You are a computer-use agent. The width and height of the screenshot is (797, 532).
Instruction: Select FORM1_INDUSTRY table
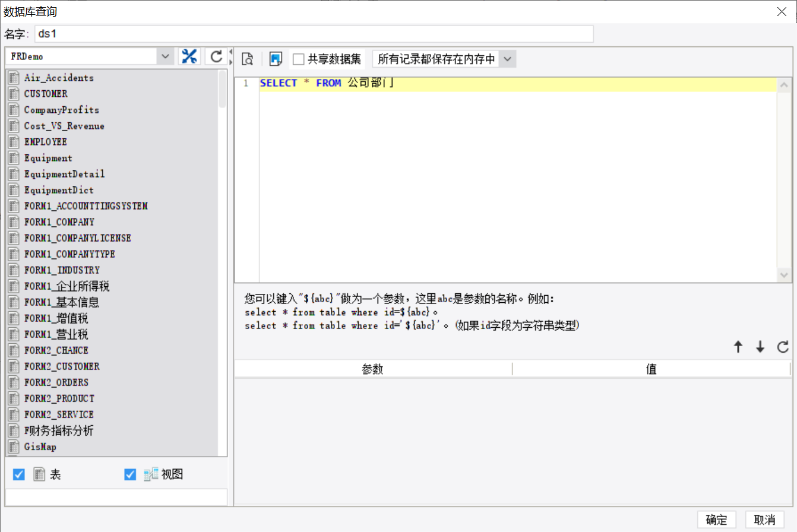pos(62,270)
